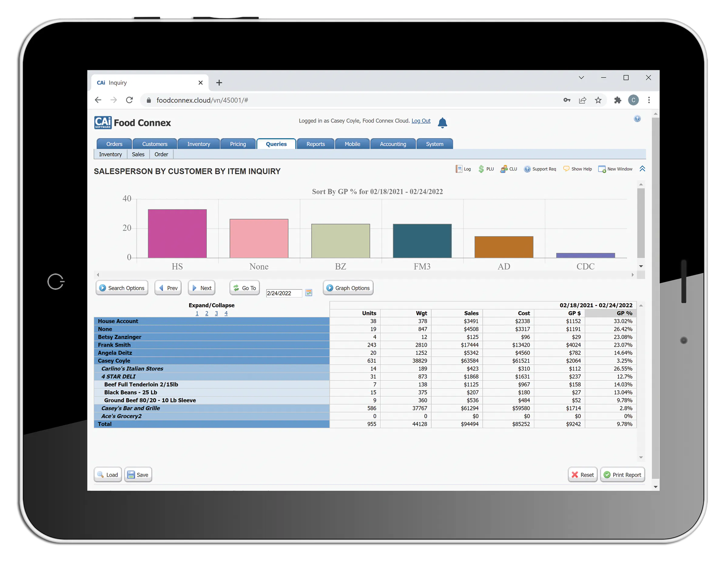The image size is (728, 564).
Task: Open the Log icon in toolbar
Action: tap(459, 169)
